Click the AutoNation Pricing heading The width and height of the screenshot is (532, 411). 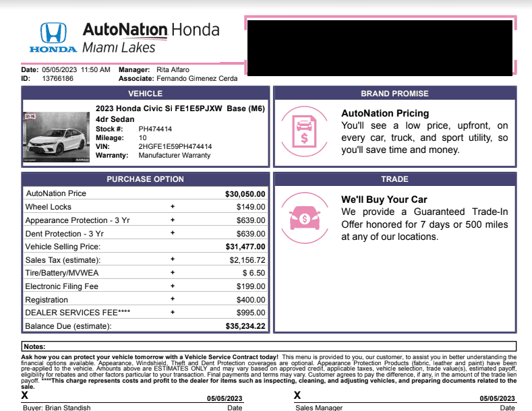pyautogui.click(x=385, y=113)
